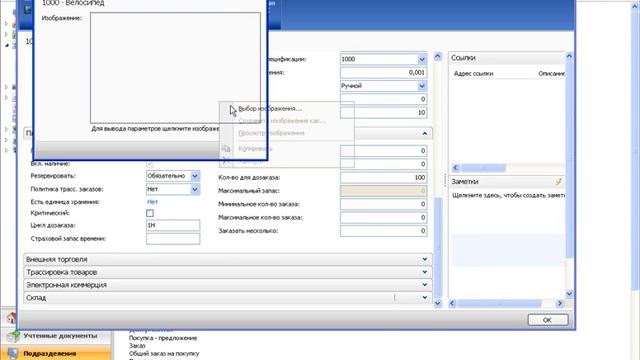Click Заказ in the background window list
Image resolution: width=640 pixels, height=360 pixels.
click(x=137, y=346)
